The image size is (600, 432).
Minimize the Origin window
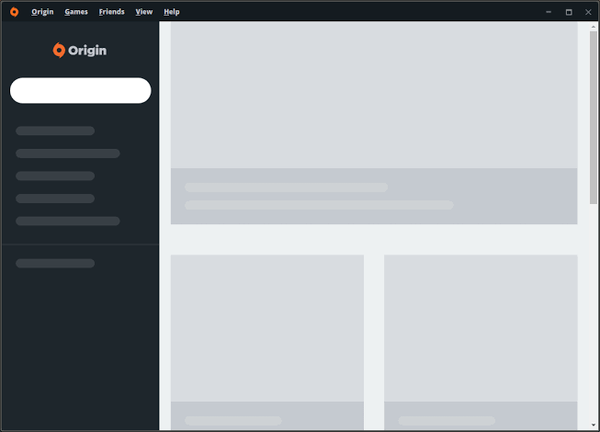point(549,12)
